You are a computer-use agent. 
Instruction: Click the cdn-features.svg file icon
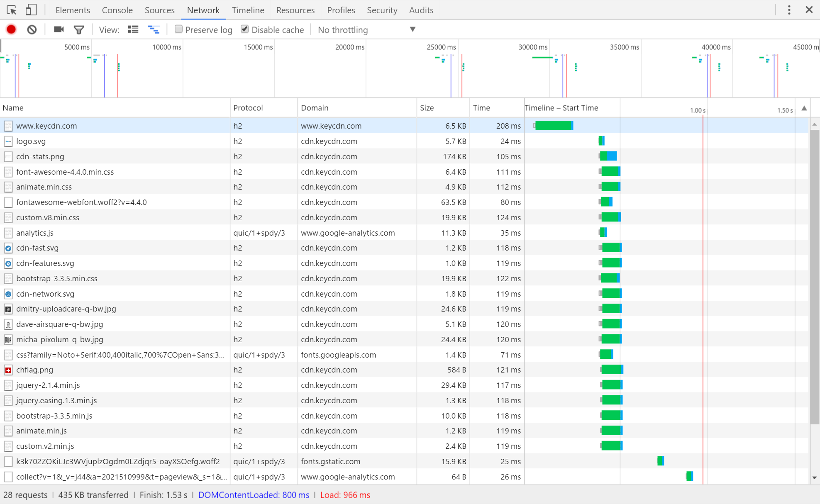click(8, 263)
